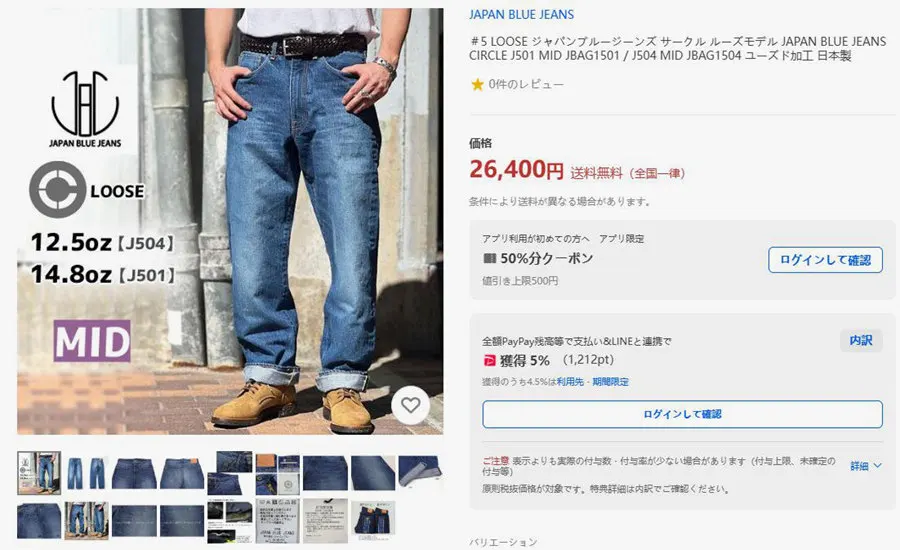Select the thumbnail showing two jeans side by side

[x=86, y=473]
